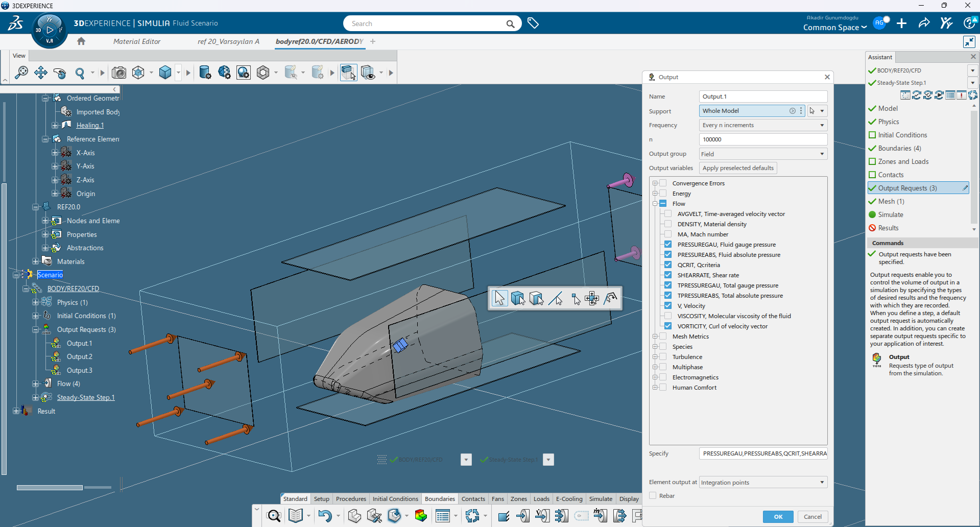Click the Share arrow icon
Screen dimensions: 980x527
coord(924,23)
